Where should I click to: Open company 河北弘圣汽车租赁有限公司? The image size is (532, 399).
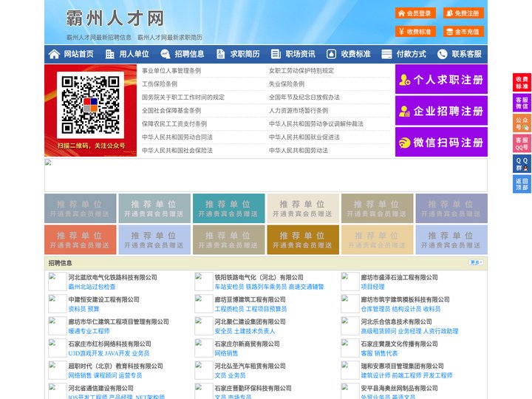click(250, 366)
